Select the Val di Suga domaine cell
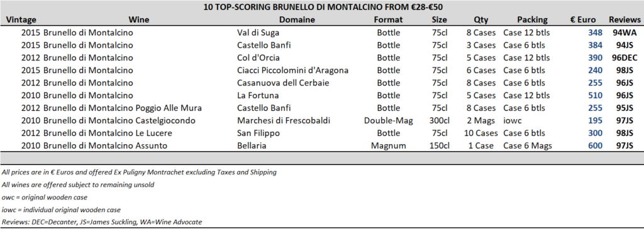Screen dimensions: 644x236 258,33
